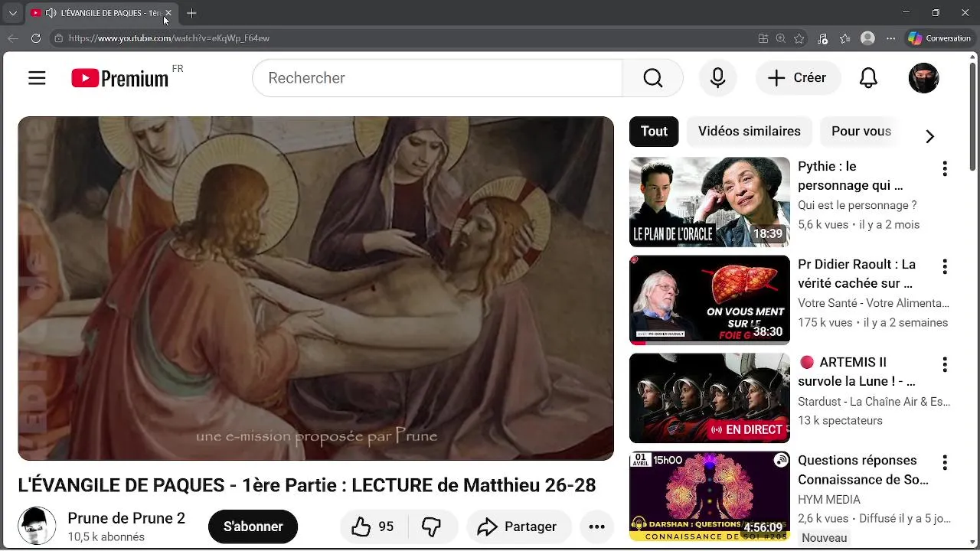Open media control music note icon

pos(822,38)
